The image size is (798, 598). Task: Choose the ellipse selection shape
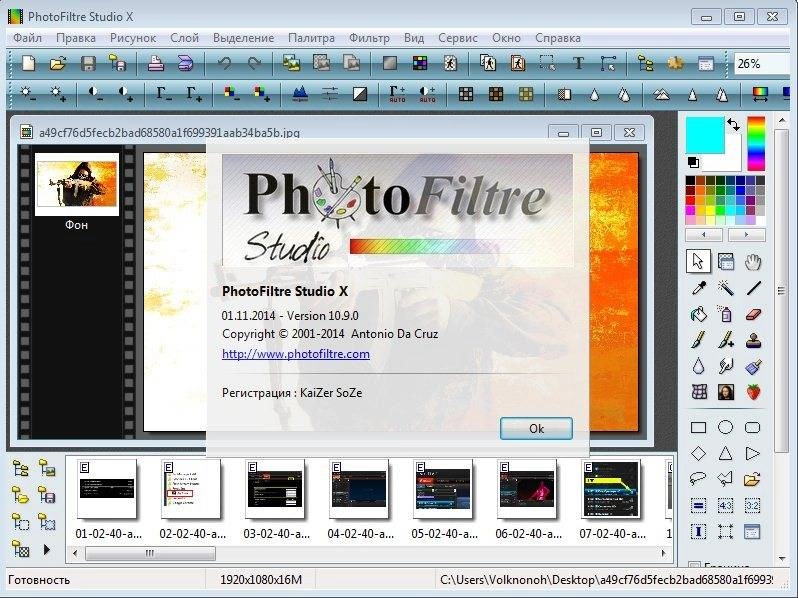tap(726, 428)
